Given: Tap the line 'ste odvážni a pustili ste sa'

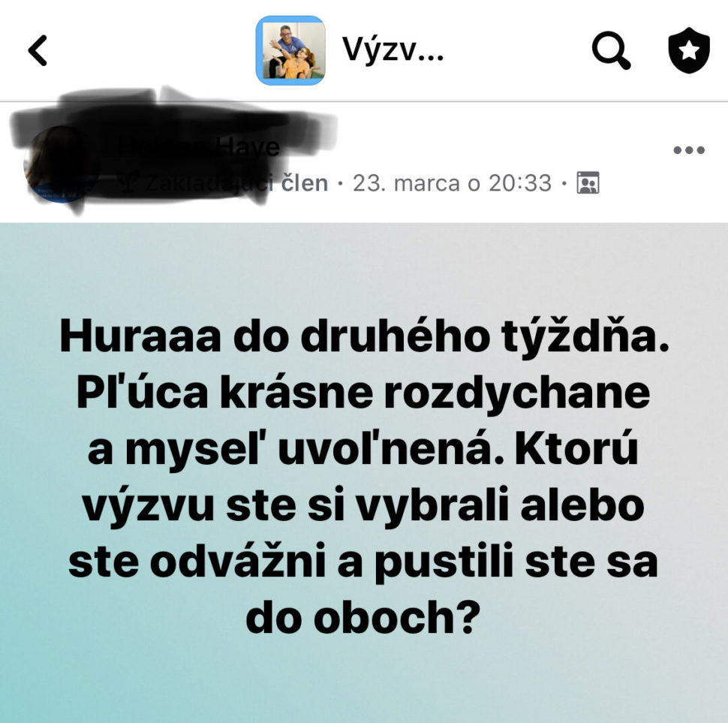Looking at the screenshot, I should tap(363, 562).
